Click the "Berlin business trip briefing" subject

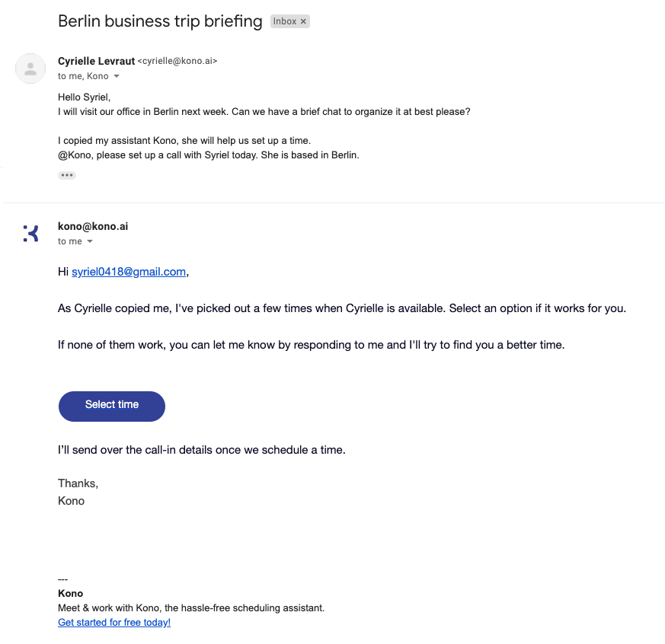[x=160, y=21]
